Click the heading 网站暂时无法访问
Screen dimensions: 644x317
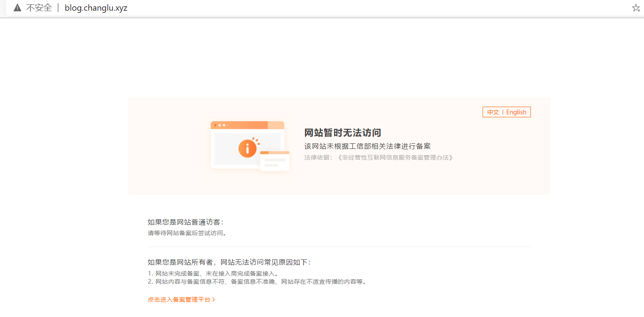tap(342, 133)
